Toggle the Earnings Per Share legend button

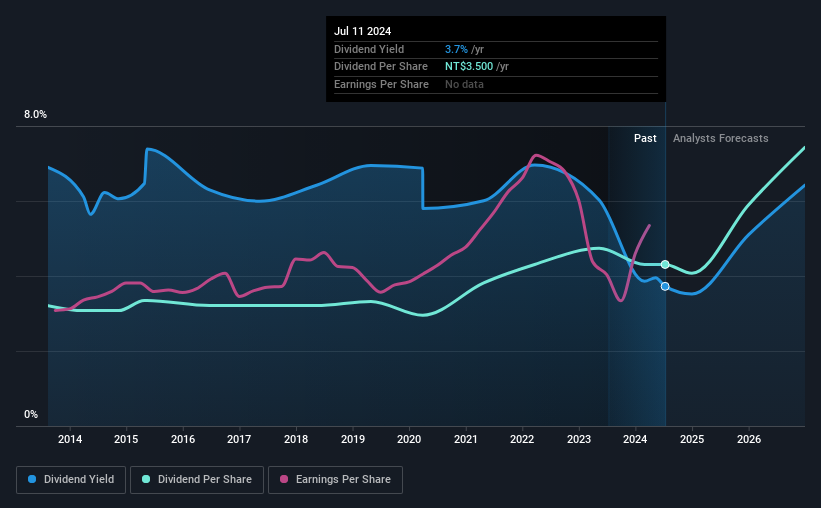(335, 480)
